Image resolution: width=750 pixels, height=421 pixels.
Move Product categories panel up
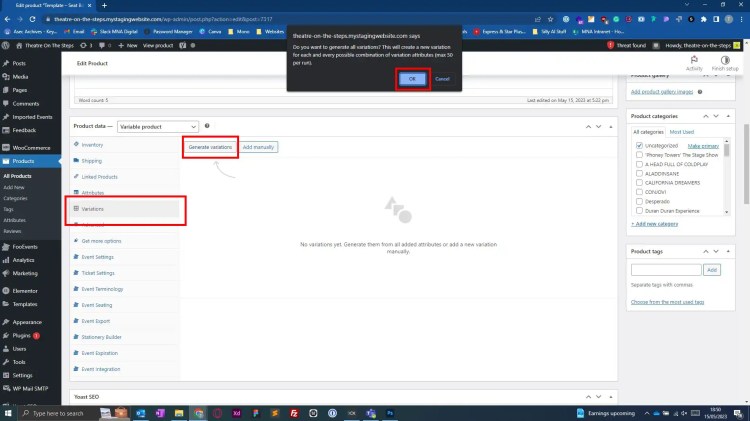click(706, 116)
